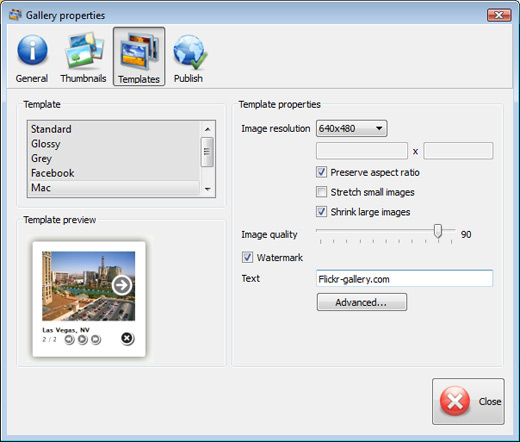520x442 pixels.
Task: Enable Stretch small images
Action: (x=321, y=192)
